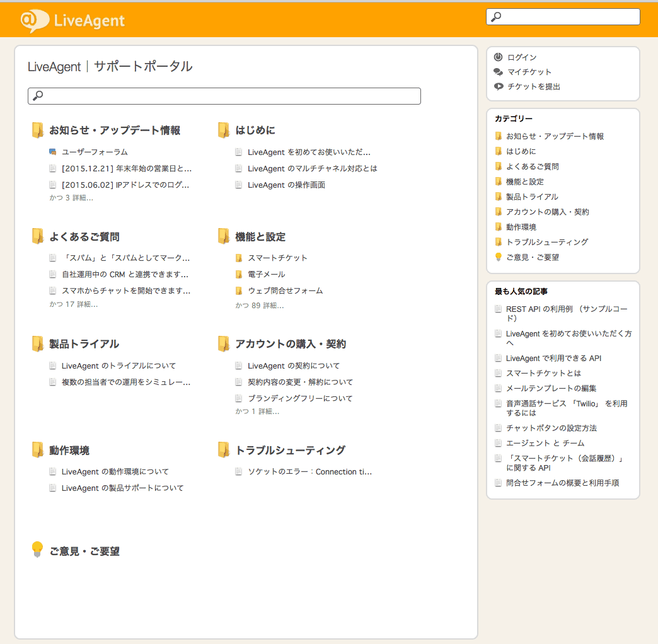
Task: Open folder icon beside アカウントの購入・契約 main heading
Action: (224, 343)
